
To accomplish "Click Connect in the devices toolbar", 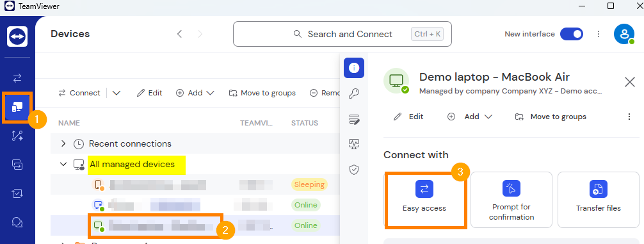I will [79, 93].
